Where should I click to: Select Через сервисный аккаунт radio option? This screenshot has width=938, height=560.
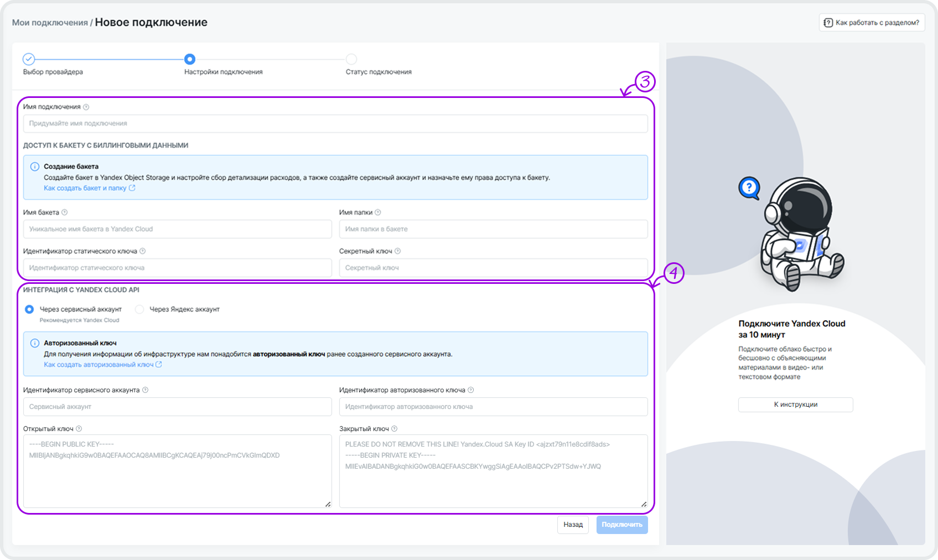[29, 309]
